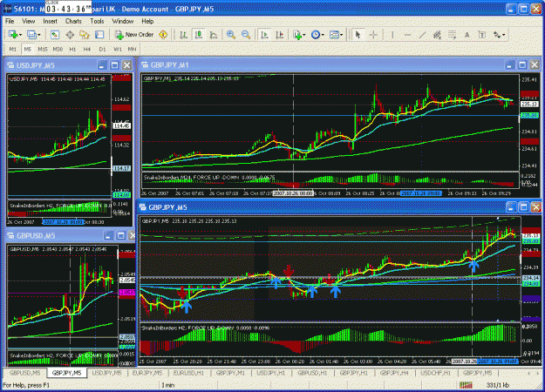545x392 pixels.
Task: Toggle the H4 timeframe button
Action: [87, 49]
